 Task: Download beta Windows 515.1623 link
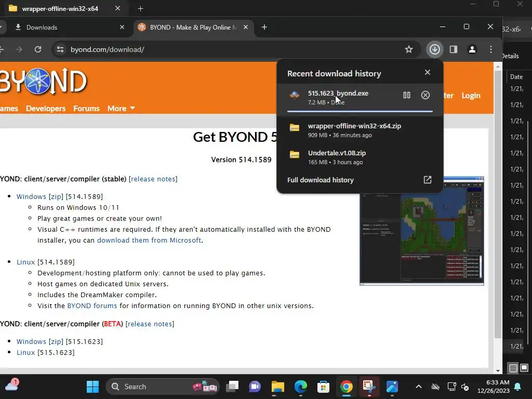pos(31,341)
